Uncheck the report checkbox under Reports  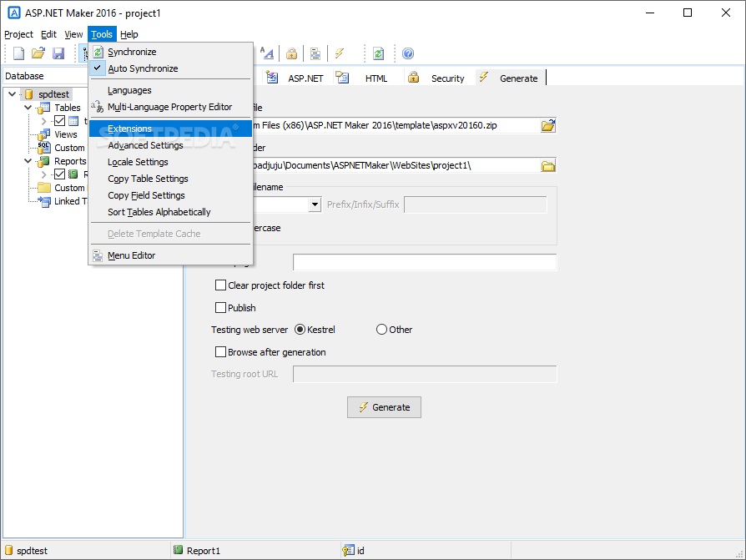59,174
